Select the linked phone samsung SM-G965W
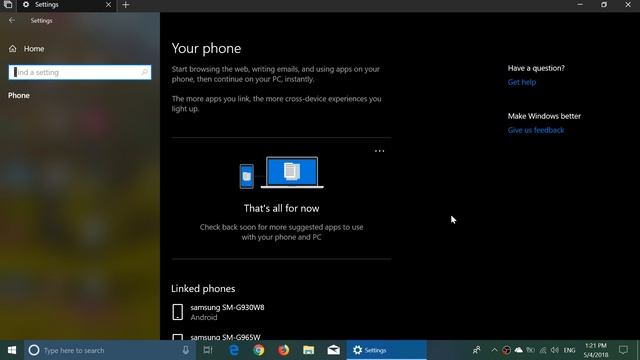This screenshot has height=360, width=640. (216, 337)
